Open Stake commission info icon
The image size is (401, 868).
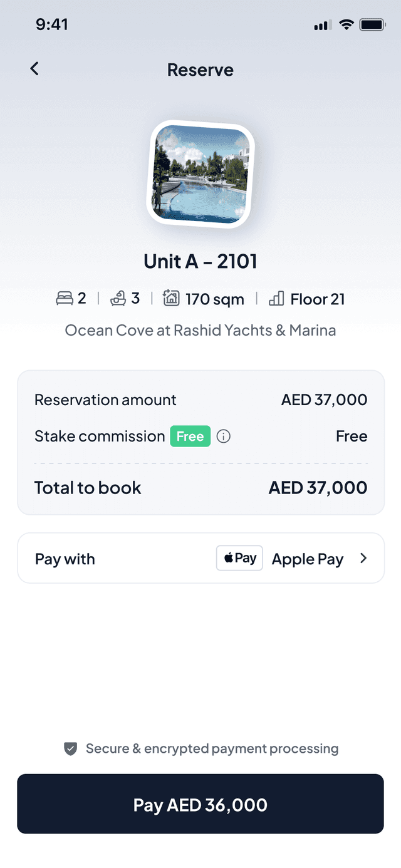(x=223, y=437)
